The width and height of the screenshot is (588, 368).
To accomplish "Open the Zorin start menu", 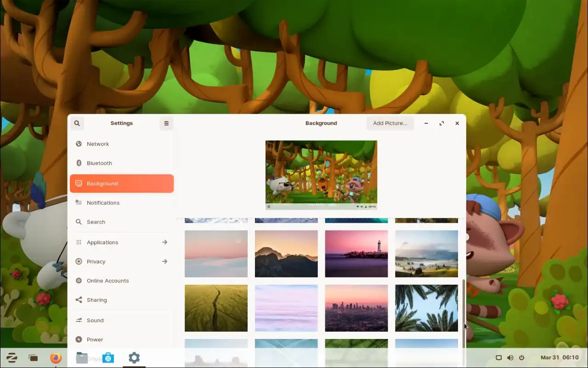I will tap(12, 358).
